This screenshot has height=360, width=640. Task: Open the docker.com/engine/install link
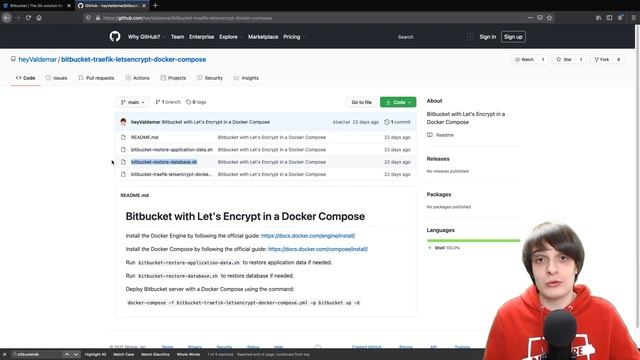(308, 236)
